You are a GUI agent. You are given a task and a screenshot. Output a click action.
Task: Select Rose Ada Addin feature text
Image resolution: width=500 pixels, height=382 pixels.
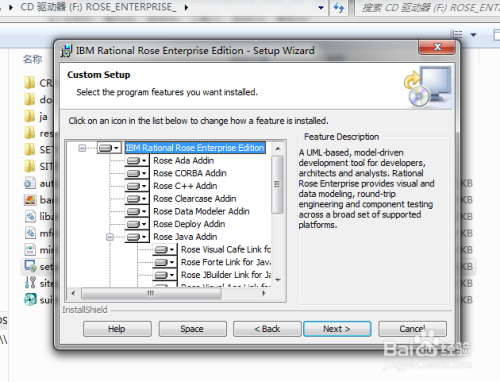(x=183, y=161)
